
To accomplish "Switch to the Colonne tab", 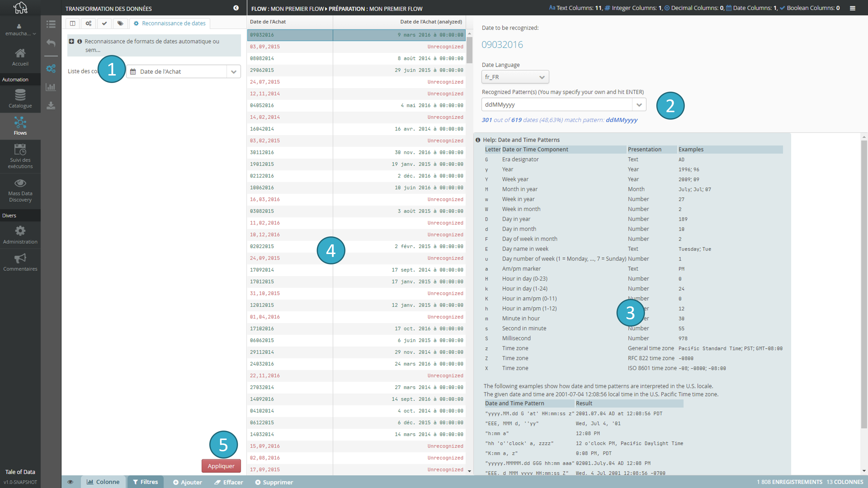I will click(103, 482).
